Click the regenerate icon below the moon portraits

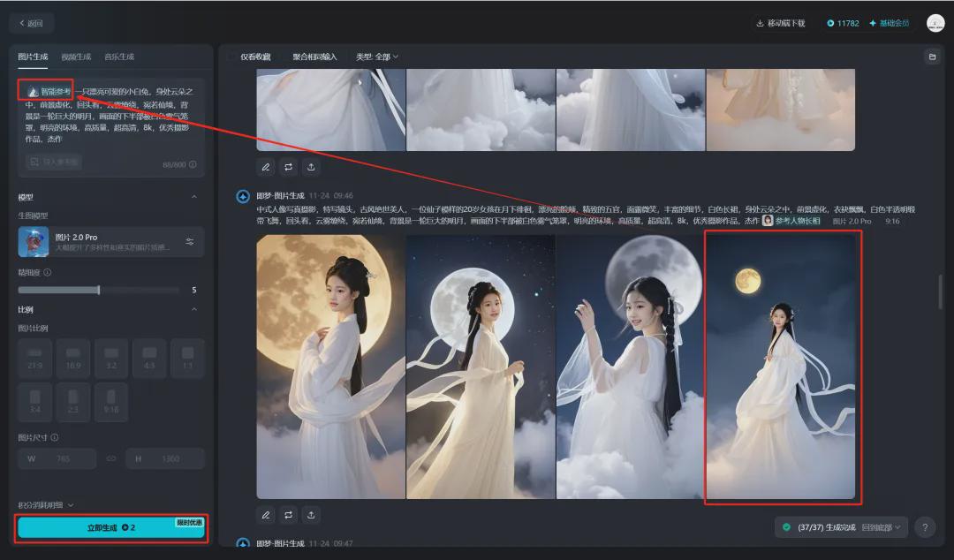[x=289, y=514]
